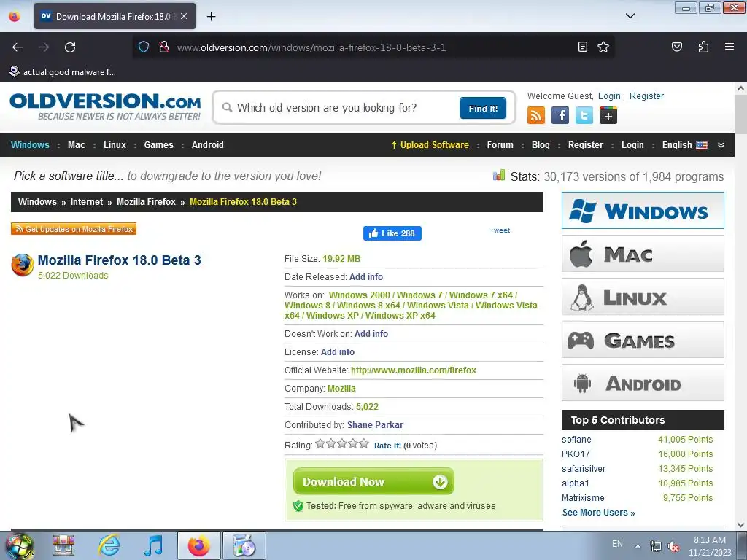Screen dimensions: 747x560
Task: Open contributor Shane Parkar's profile
Action: tap(375, 425)
